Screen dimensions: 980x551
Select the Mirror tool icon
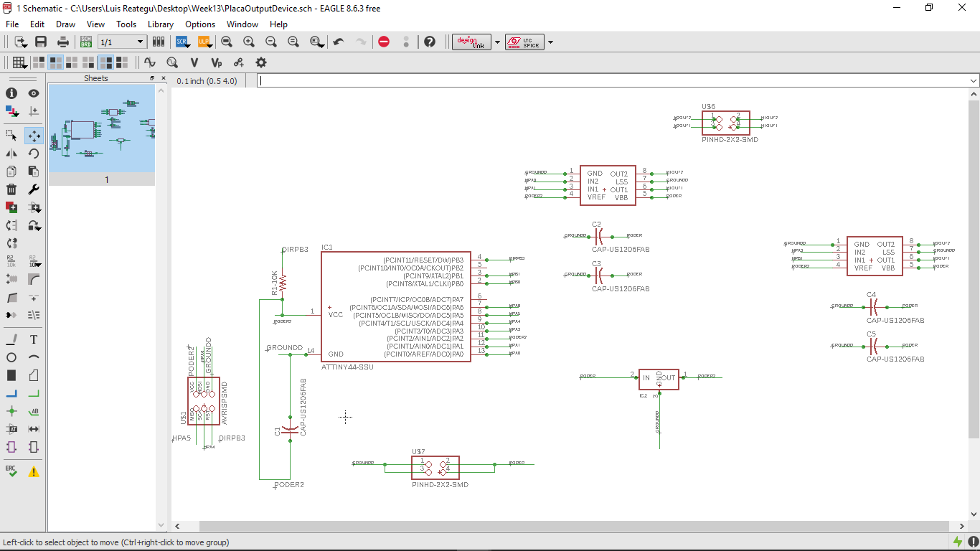click(x=11, y=153)
